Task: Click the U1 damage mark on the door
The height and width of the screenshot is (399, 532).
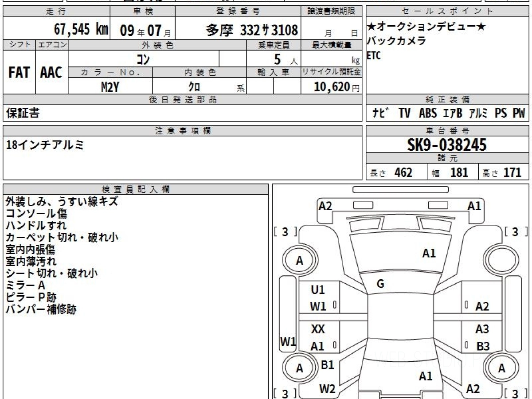Action: click(318, 290)
